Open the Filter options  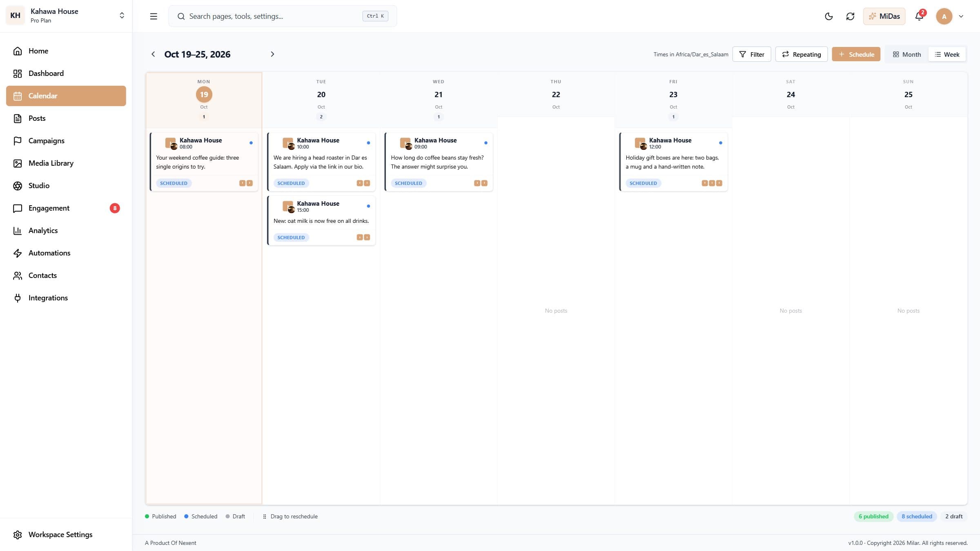(751, 54)
